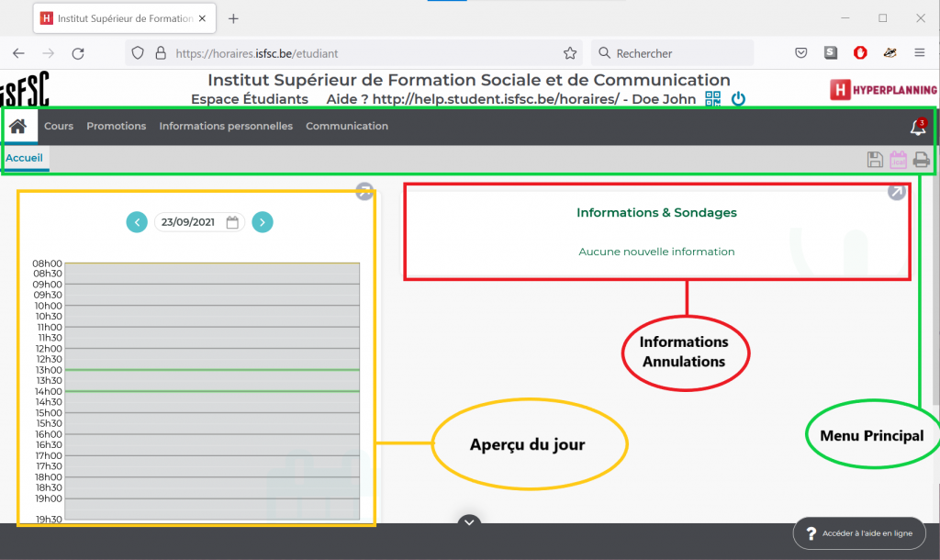The image size is (940, 560).
Task: Print the timetable using printer icon
Action: point(921,159)
